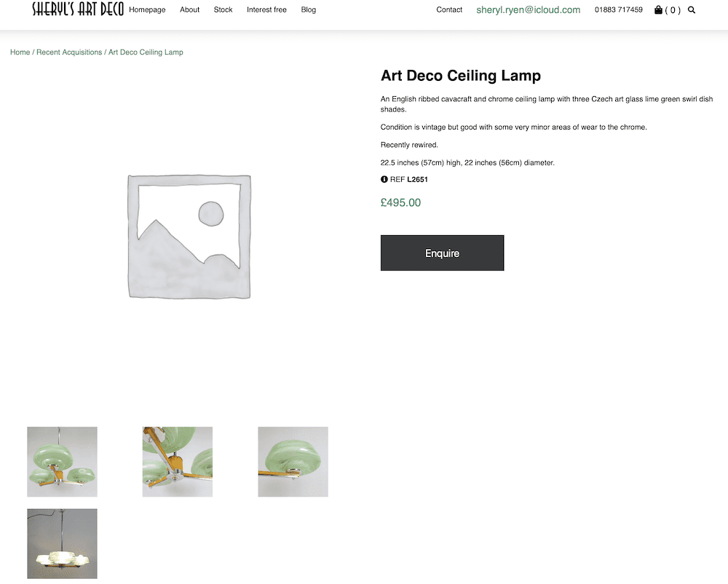Viewport: 728px width, 584px height.
Task: View the close-up chrome arm thumbnail
Action: pyautogui.click(x=178, y=462)
